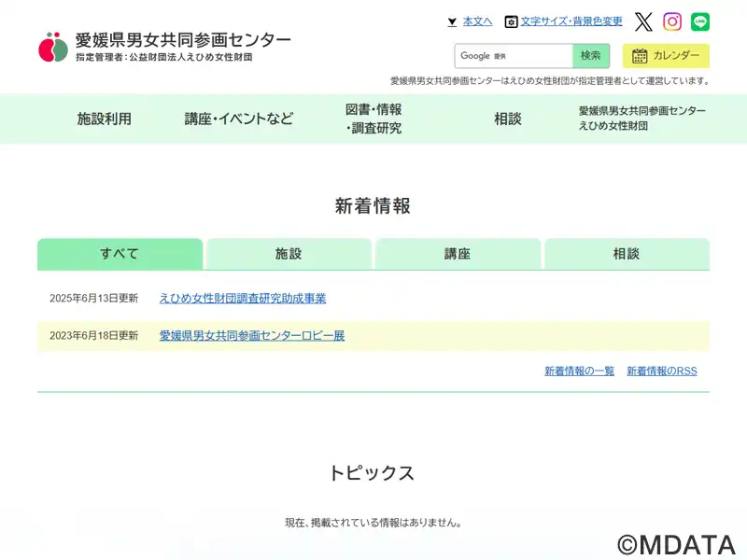Click the down-arrow icon beside 本文へ
The image size is (747, 560).
pos(452,21)
